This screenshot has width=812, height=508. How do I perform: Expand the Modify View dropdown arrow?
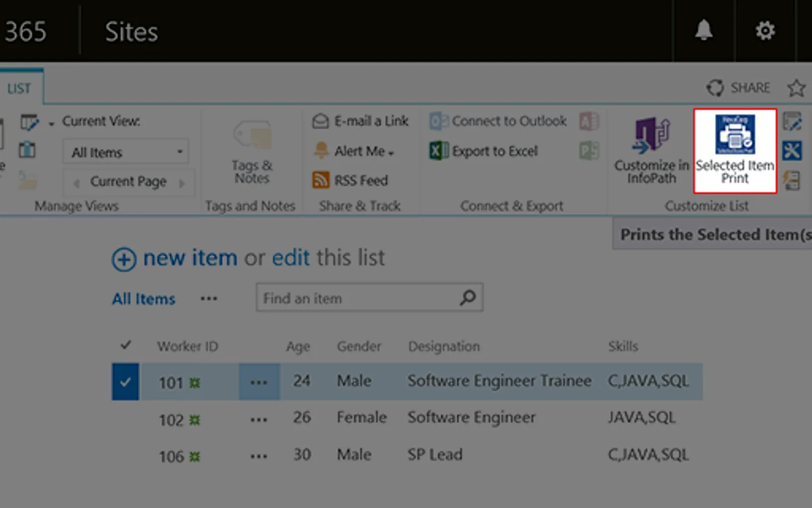51,124
